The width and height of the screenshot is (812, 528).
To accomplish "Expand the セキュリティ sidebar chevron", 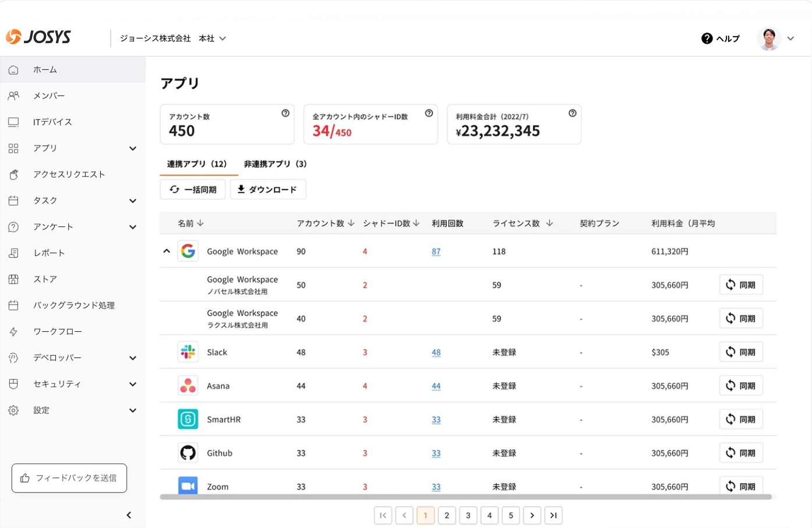I will point(133,384).
